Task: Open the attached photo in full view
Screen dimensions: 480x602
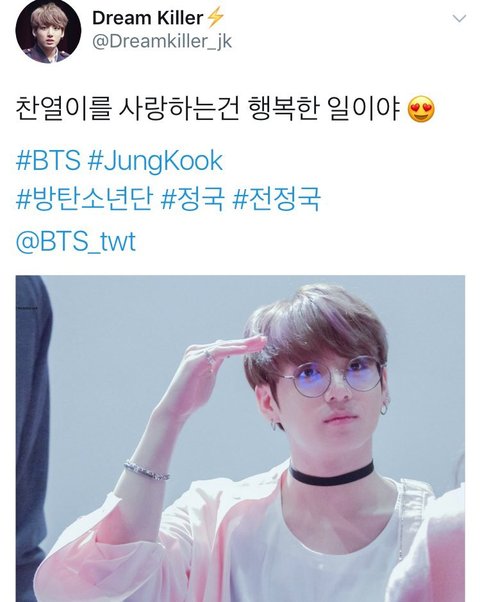Action: pos(240,438)
